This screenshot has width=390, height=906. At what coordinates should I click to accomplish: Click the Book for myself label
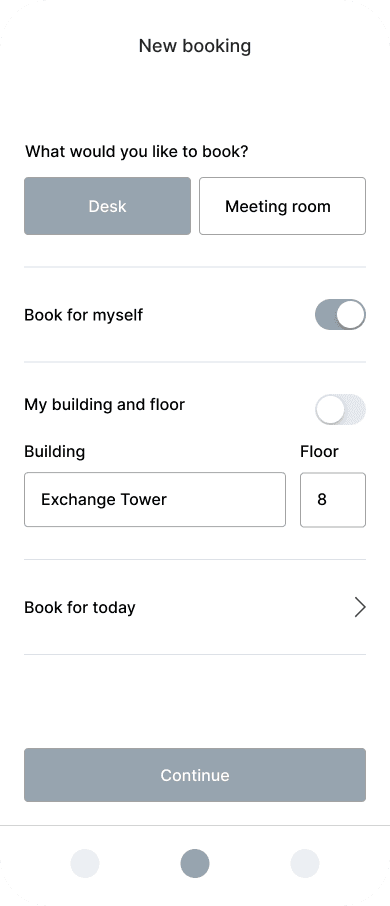pyautogui.click(x=83, y=315)
